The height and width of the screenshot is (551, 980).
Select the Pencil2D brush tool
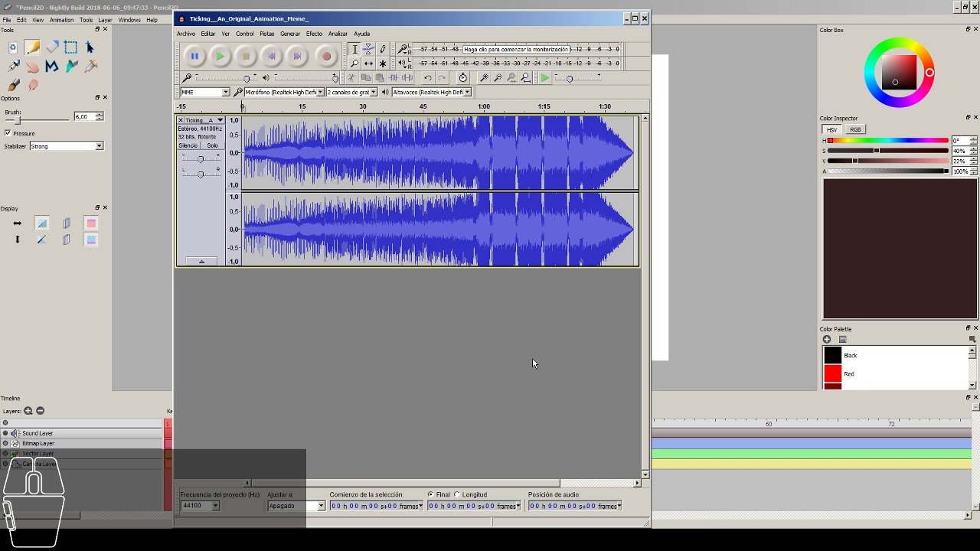coord(13,86)
